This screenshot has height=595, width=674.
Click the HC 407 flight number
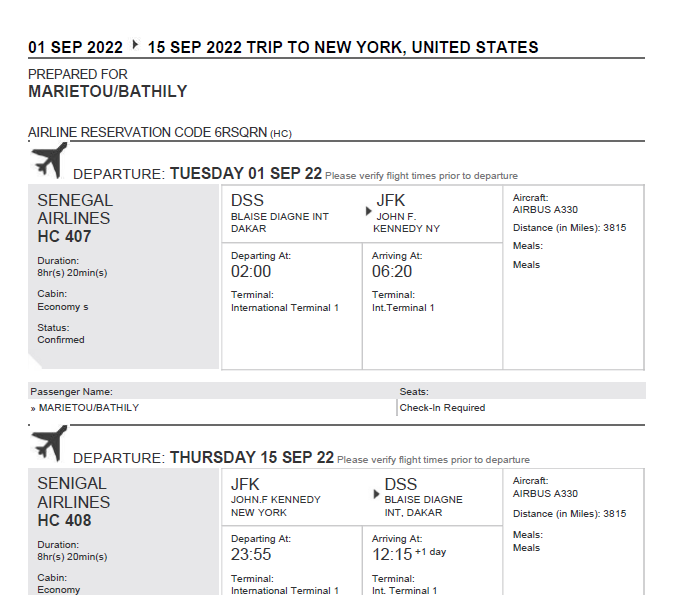point(64,236)
